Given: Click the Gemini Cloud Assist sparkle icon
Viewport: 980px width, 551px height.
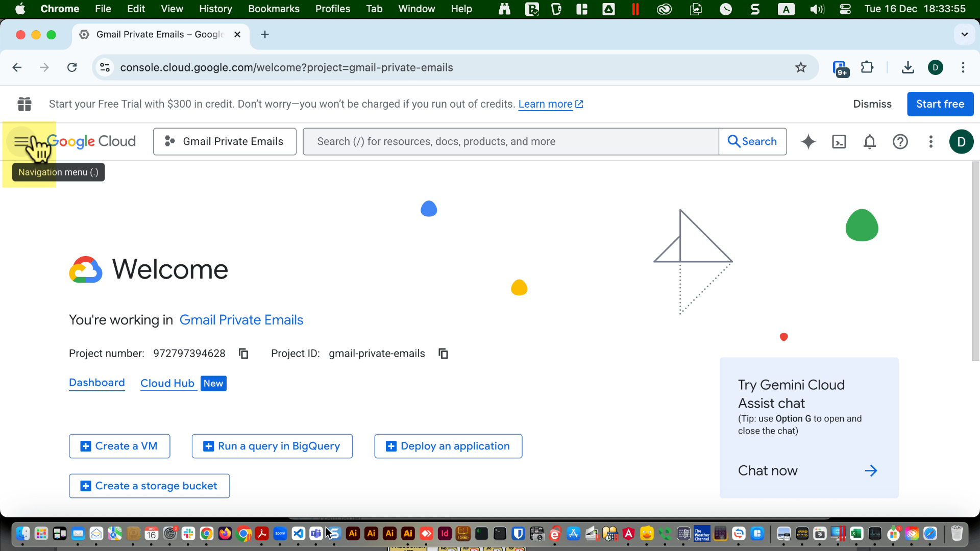Looking at the screenshot, I should [808, 142].
